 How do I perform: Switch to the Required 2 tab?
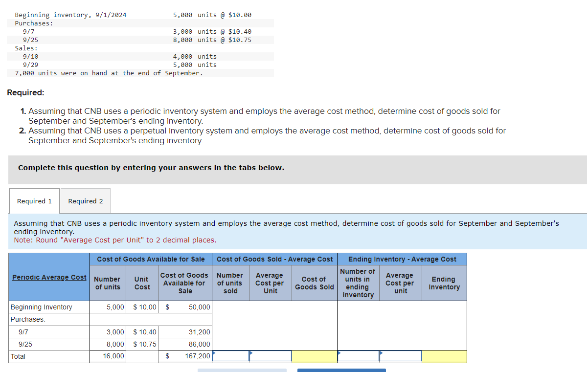tap(85, 201)
